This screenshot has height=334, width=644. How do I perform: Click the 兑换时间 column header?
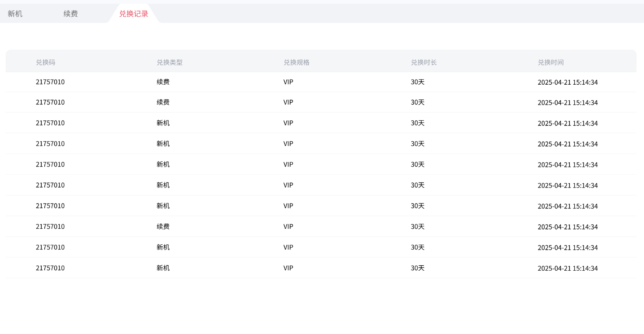pos(550,62)
